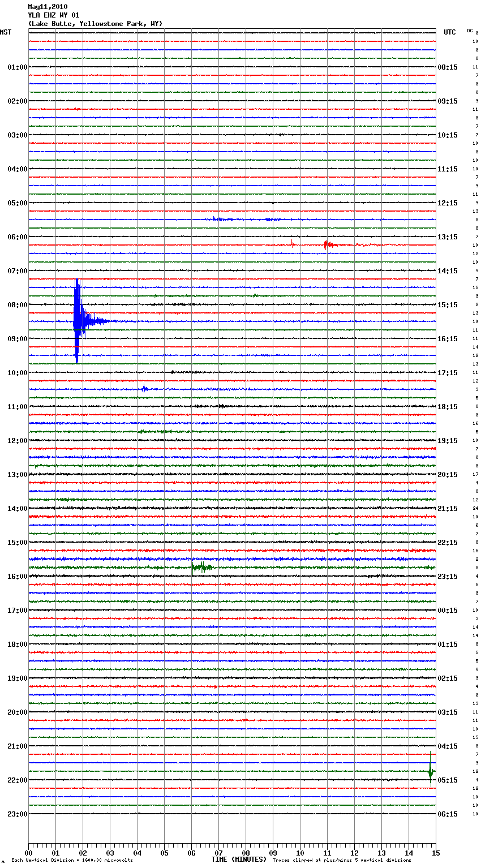Select the 12:00 MST time label
Screen dimensions: 481x868
point(18,441)
